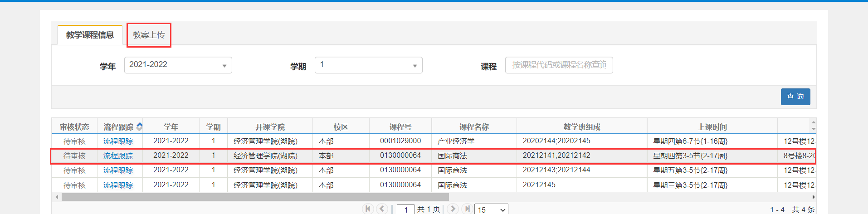Jump to last page of results
Screen dimensions: 868x214
pyautogui.click(x=467, y=209)
